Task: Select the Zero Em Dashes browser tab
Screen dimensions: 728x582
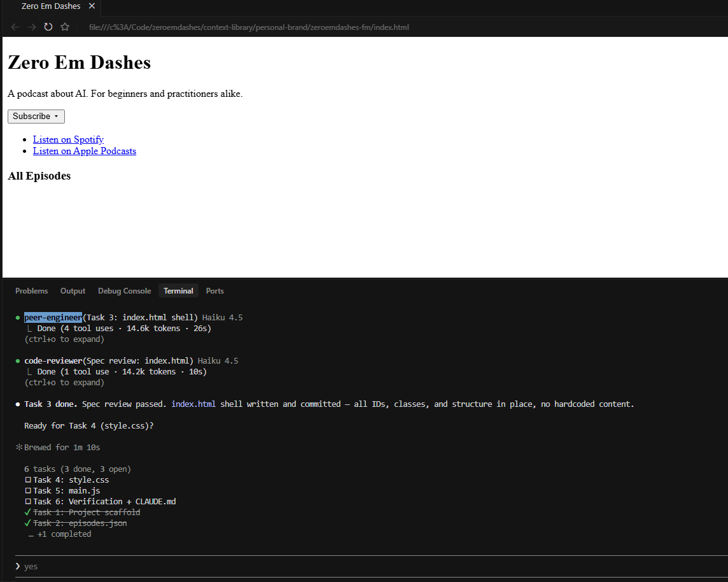Action: point(51,6)
